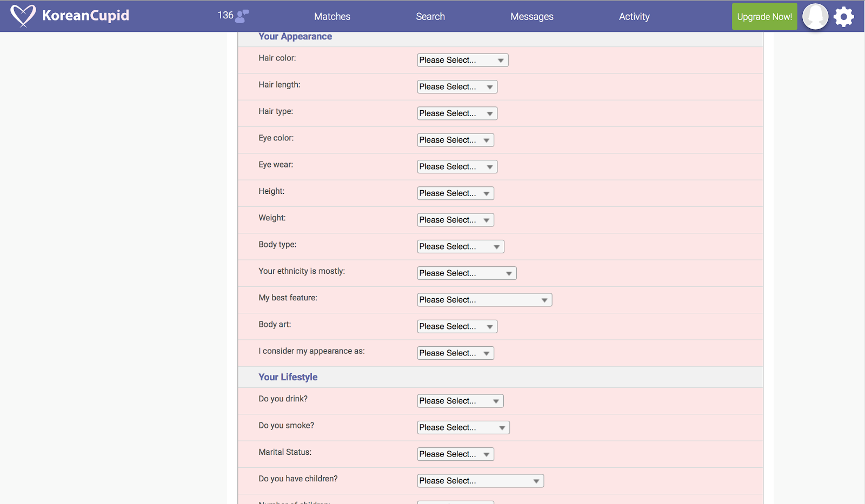Open the Eye wear dropdown
This screenshot has width=865, height=504.
point(457,166)
